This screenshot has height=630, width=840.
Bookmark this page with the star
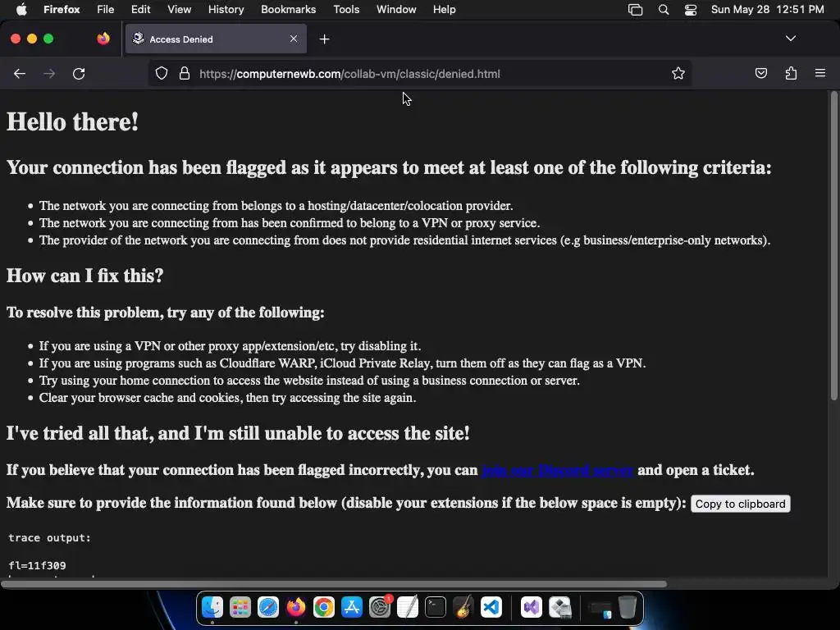pyautogui.click(x=678, y=73)
